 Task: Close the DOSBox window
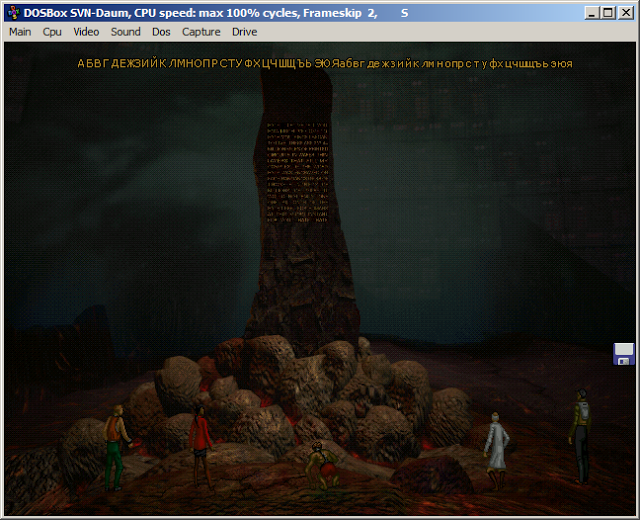pos(625,13)
